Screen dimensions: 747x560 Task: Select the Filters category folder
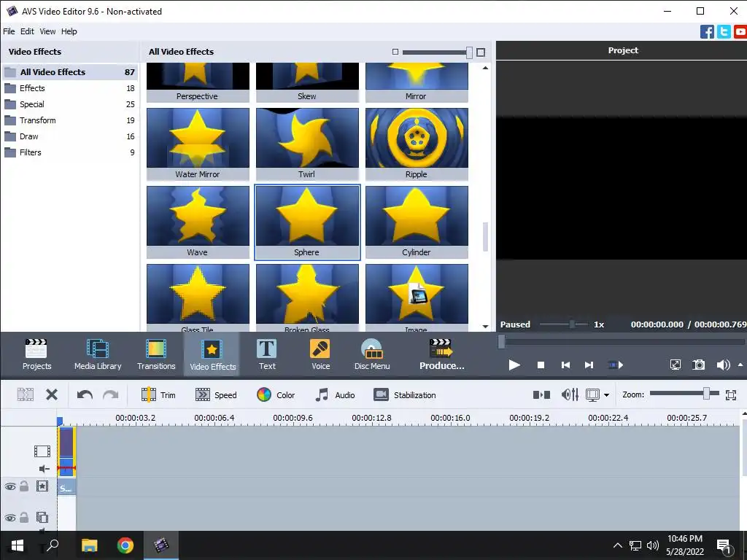click(70, 152)
